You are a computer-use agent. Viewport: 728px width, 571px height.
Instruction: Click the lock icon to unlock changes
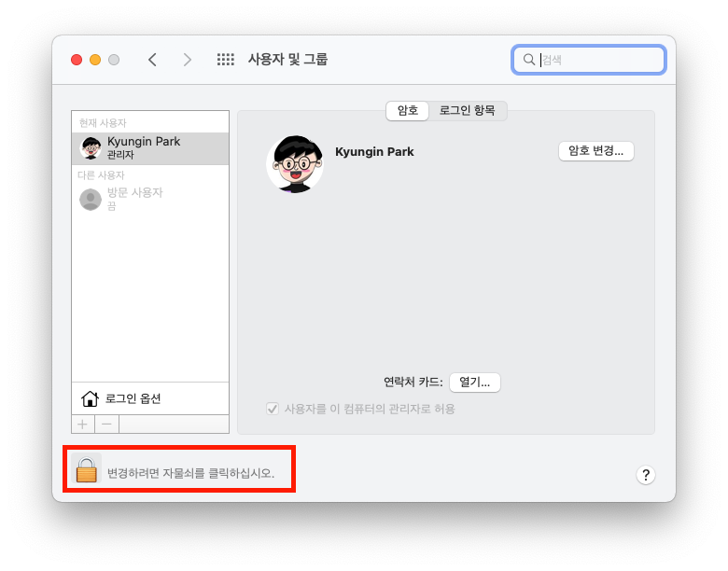point(87,469)
